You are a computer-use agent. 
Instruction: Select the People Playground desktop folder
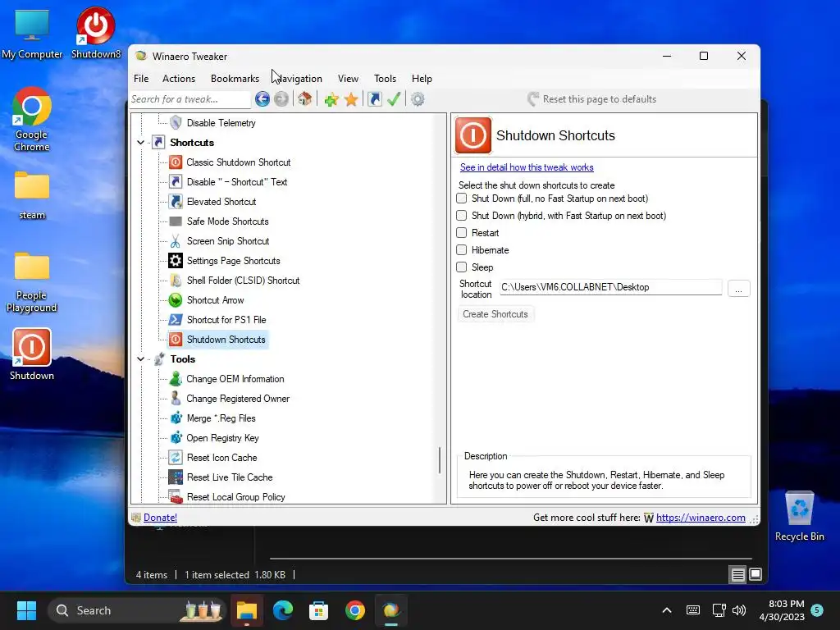coord(32,281)
